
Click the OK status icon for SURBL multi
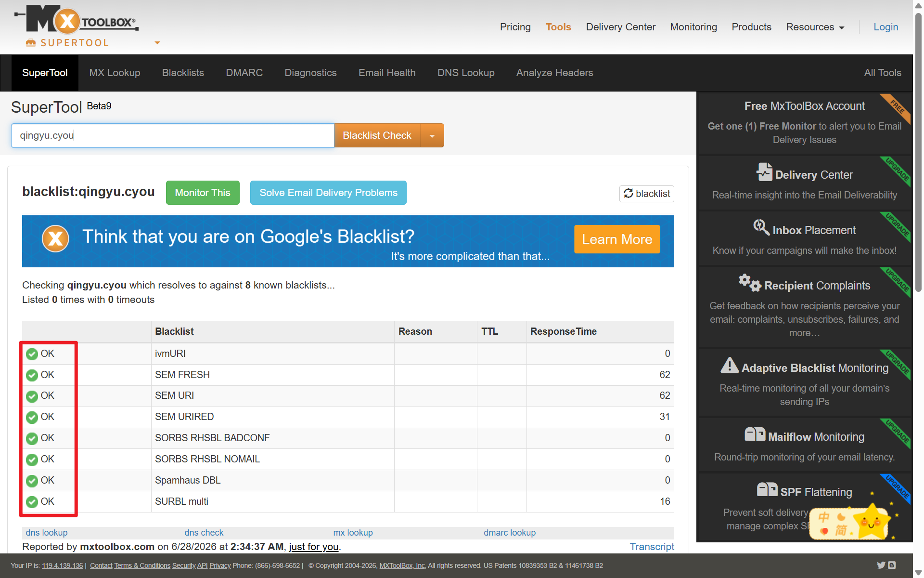click(x=32, y=502)
